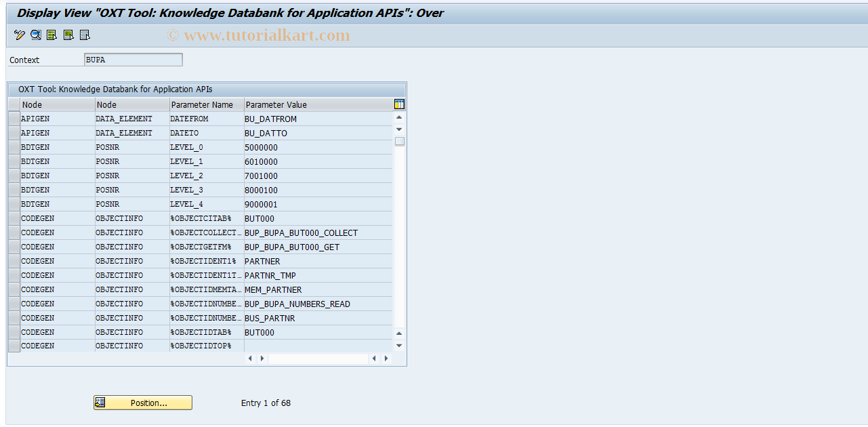Select row %OBJECTCITAB% via row selector
868x427 pixels.
[x=14, y=218]
